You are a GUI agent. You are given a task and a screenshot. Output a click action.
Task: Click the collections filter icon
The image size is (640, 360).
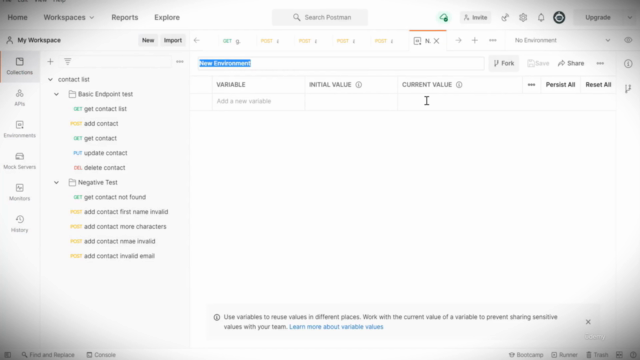pyautogui.click(x=68, y=62)
